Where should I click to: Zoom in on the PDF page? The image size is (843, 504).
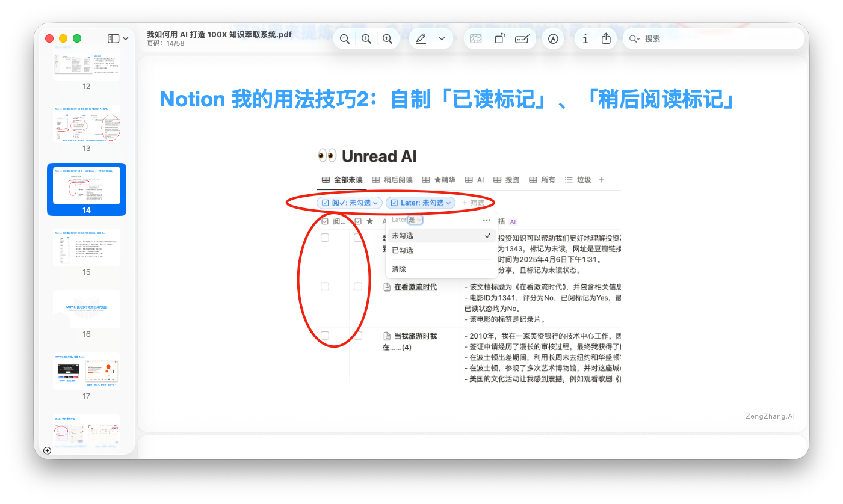coord(388,38)
